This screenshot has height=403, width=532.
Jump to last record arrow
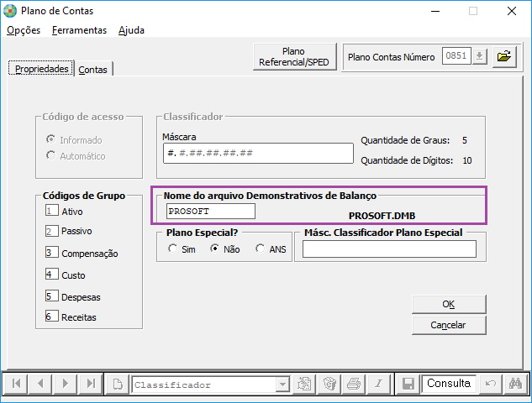91,384
